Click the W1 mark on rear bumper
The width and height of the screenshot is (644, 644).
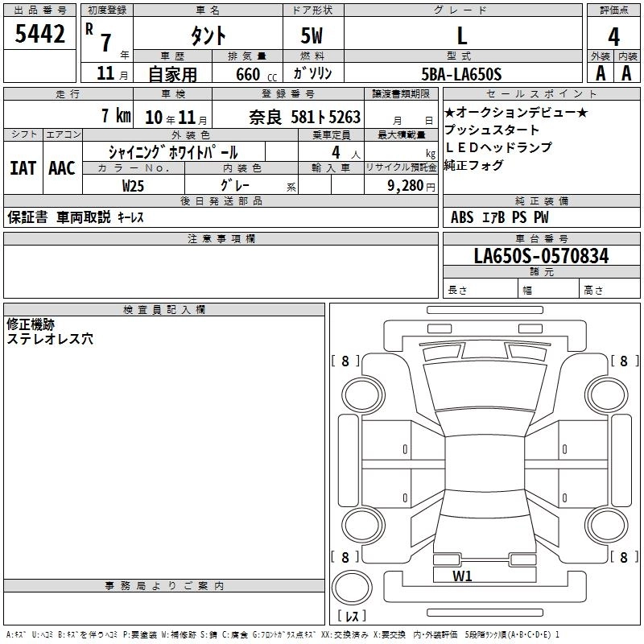tap(462, 576)
